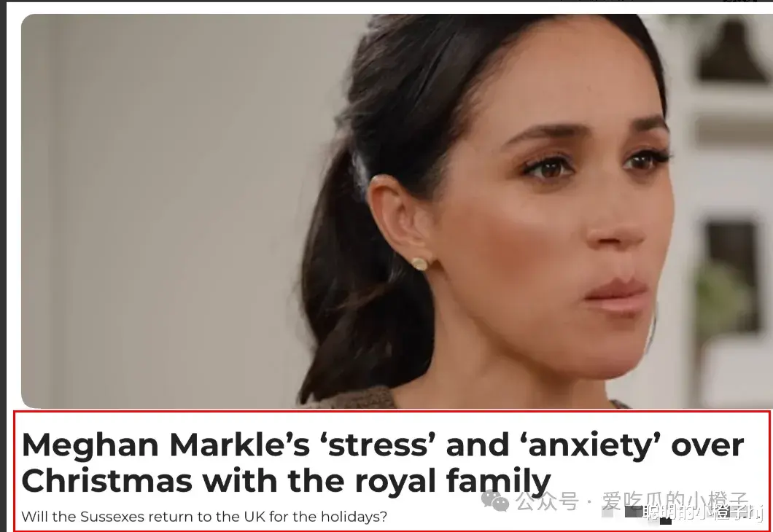The height and width of the screenshot is (532, 773).
Task: Open the Meghan Markle headline article
Action: click(383, 463)
